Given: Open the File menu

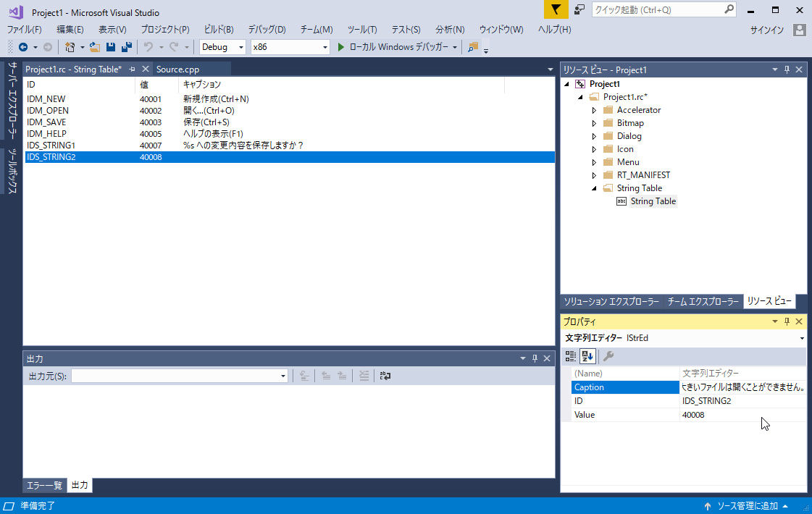Looking at the screenshot, I should pos(24,30).
